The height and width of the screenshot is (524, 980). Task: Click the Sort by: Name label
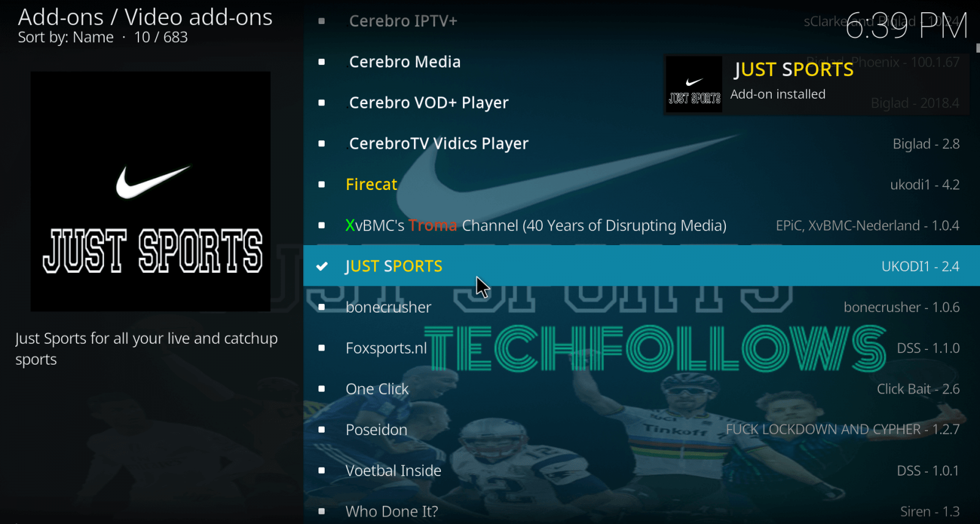click(66, 37)
